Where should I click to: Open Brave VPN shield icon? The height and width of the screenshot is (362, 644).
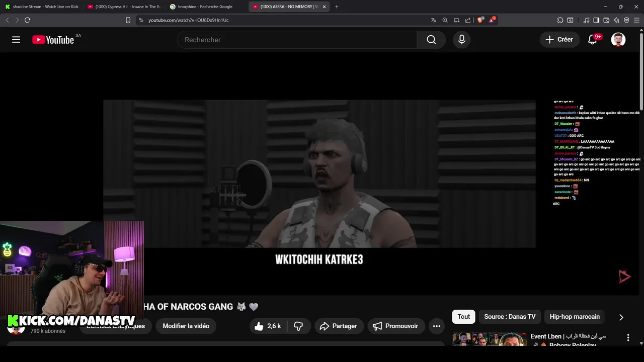(626, 20)
